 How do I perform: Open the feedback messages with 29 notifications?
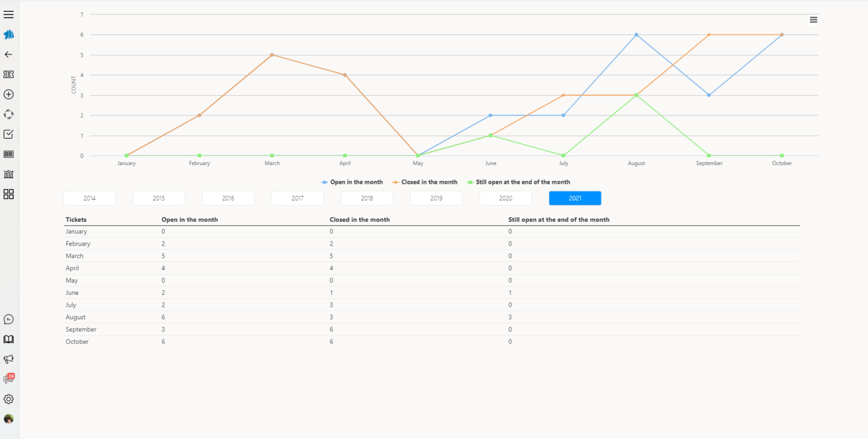pos(8,378)
